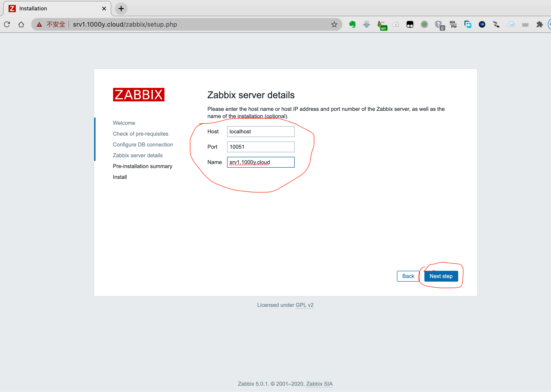
Task: Click the page reload button
Action: pyautogui.click(x=7, y=24)
